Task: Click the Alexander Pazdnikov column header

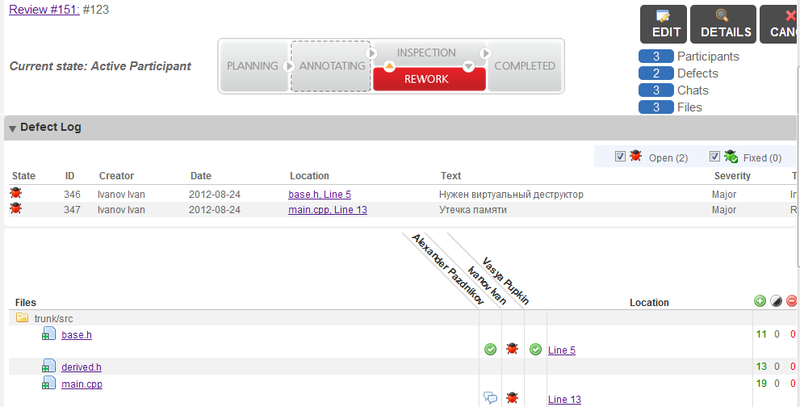Action: [447, 270]
